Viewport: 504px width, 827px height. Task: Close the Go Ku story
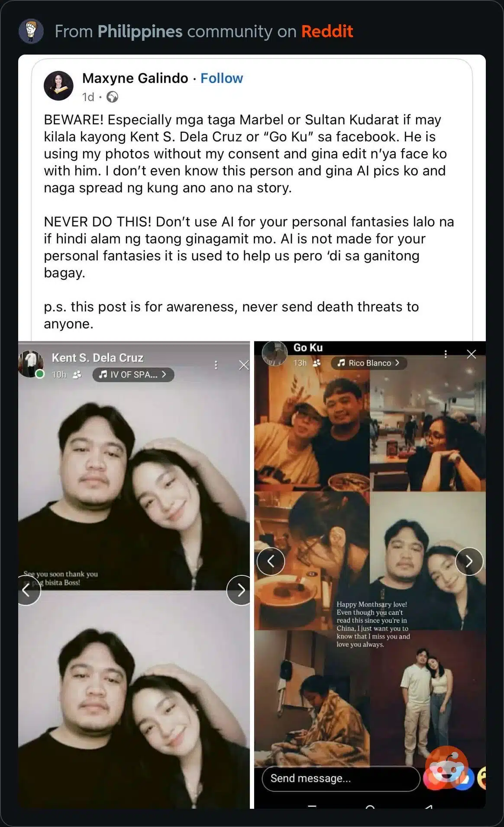point(471,354)
